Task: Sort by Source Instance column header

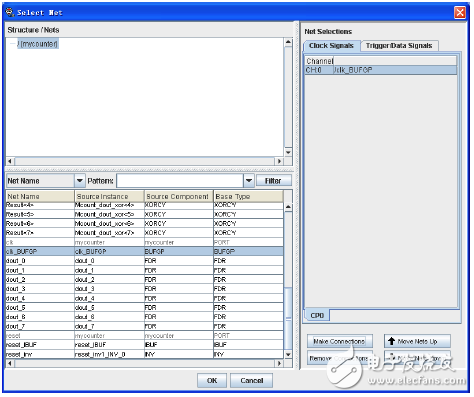Action: click(109, 196)
